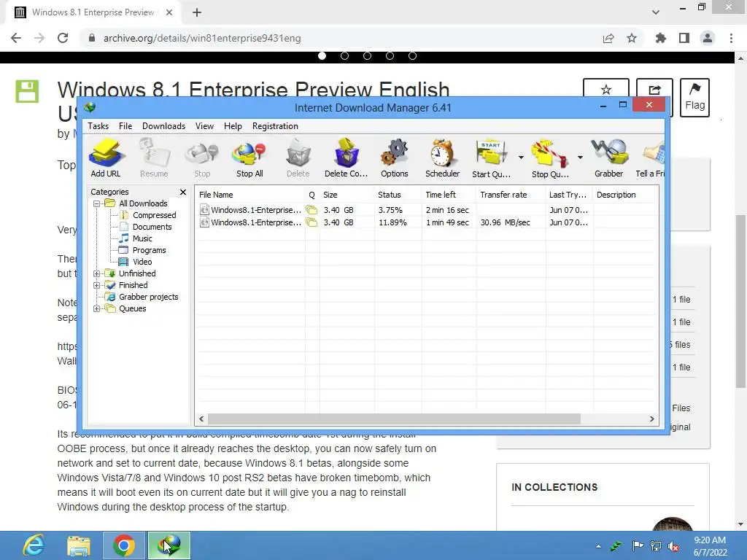Open Chrome three-dot menu
Screen dimensions: 747x560
point(731,38)
